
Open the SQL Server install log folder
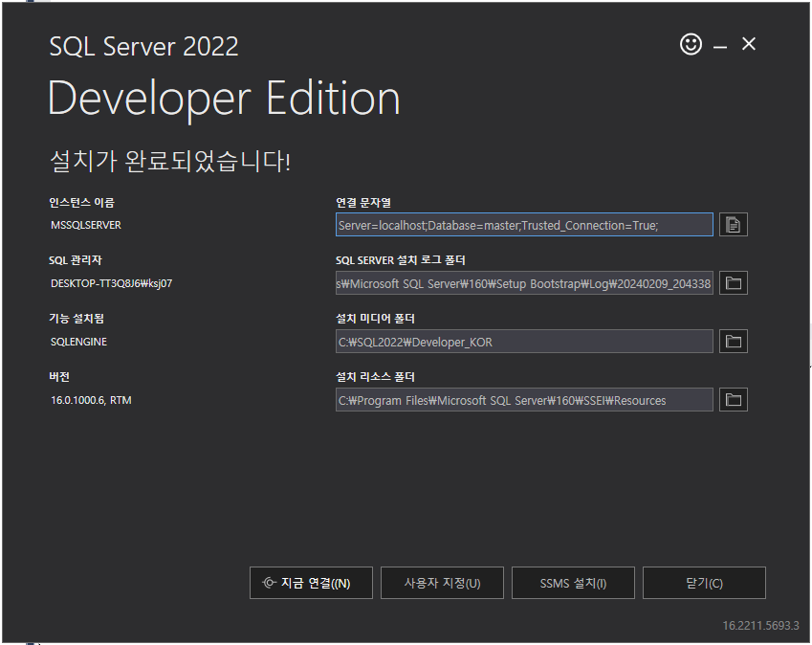pyautogui.click(x=733, y=283)
